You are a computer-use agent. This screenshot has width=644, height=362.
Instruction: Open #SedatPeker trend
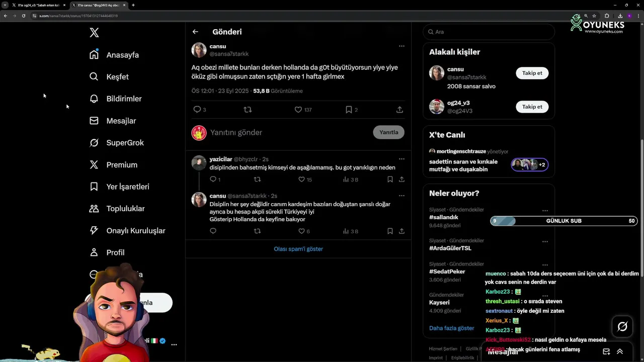447,271
